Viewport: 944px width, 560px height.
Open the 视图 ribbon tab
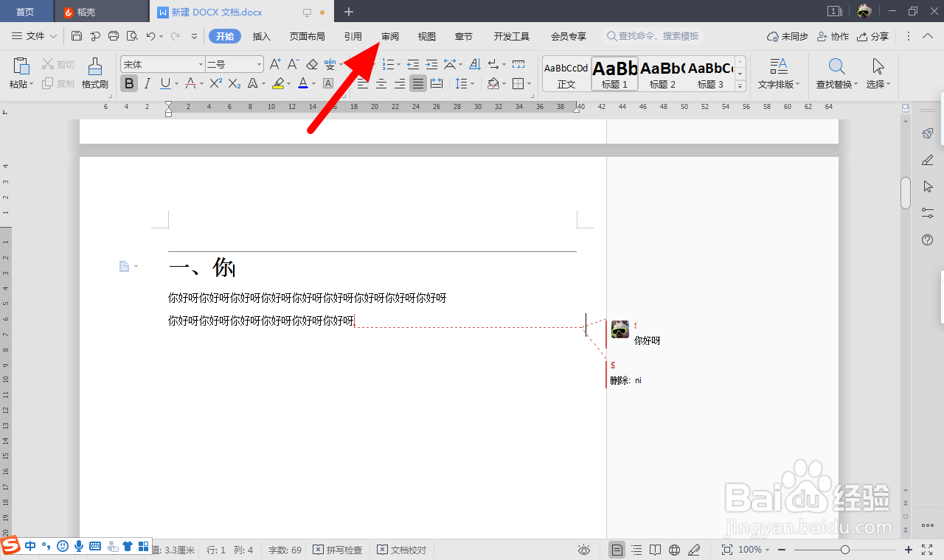click(427, 36)
